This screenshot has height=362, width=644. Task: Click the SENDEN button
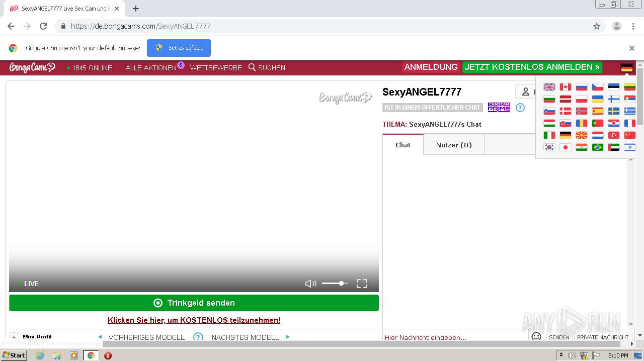click(559, 337)
